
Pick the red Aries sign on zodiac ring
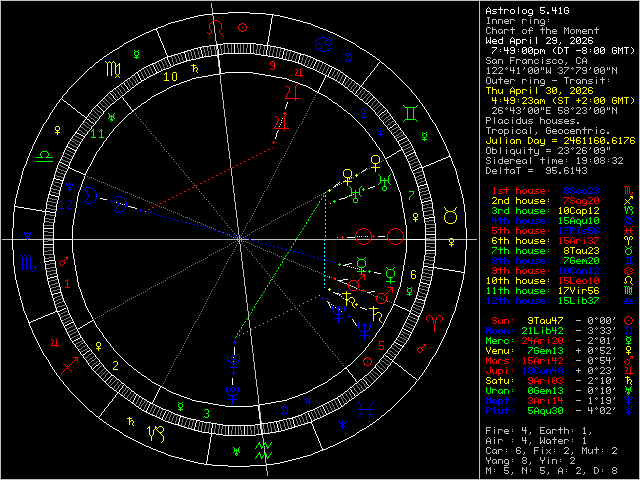coord(434,322)
